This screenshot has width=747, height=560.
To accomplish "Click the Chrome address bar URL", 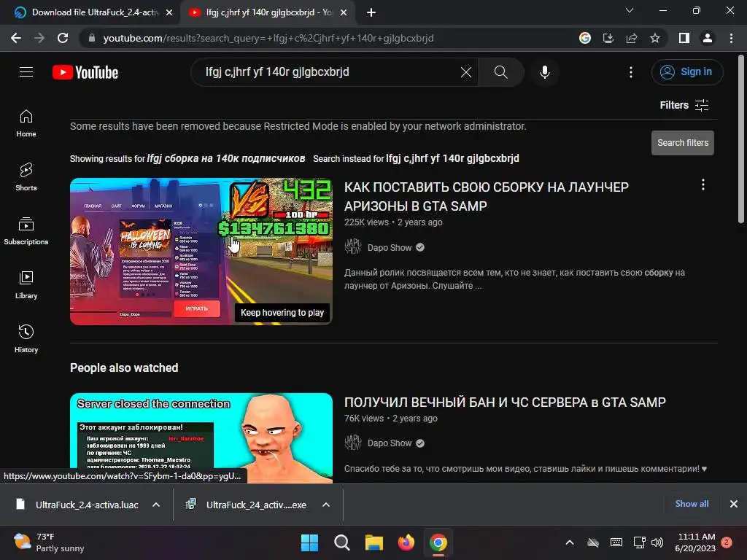I will coord(268,38).
